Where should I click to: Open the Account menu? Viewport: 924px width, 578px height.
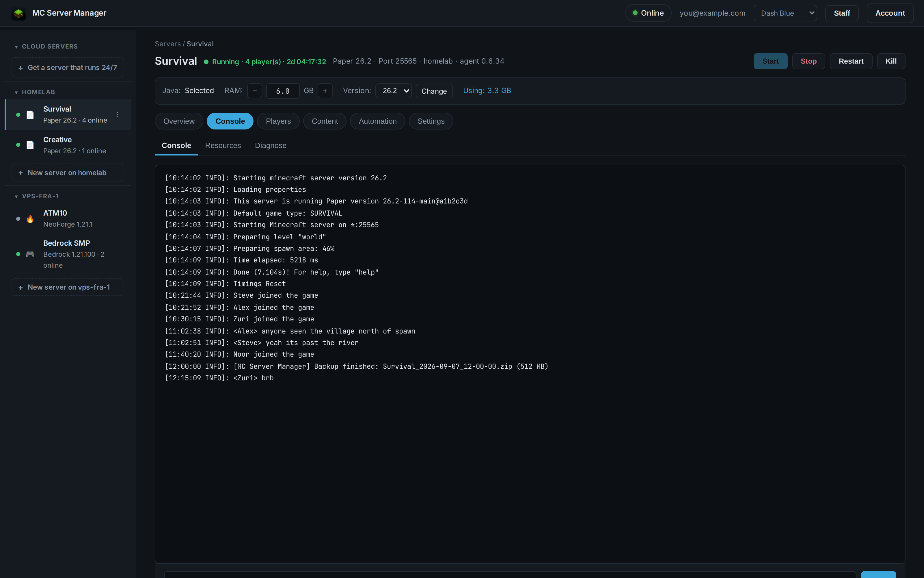point(890,13)
